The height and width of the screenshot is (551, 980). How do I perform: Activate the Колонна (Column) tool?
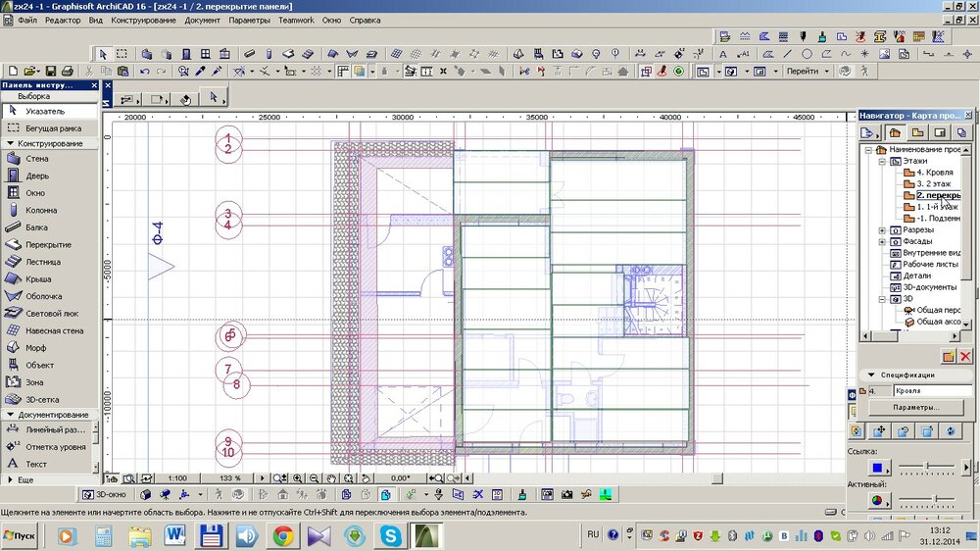click(x=40, y=210)
